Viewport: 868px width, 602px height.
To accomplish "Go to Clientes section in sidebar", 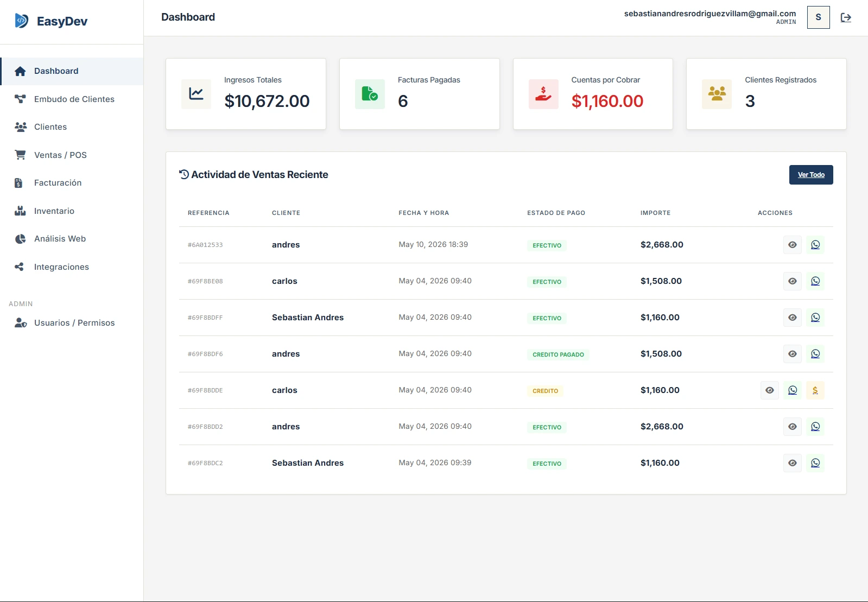I will 72,127.
